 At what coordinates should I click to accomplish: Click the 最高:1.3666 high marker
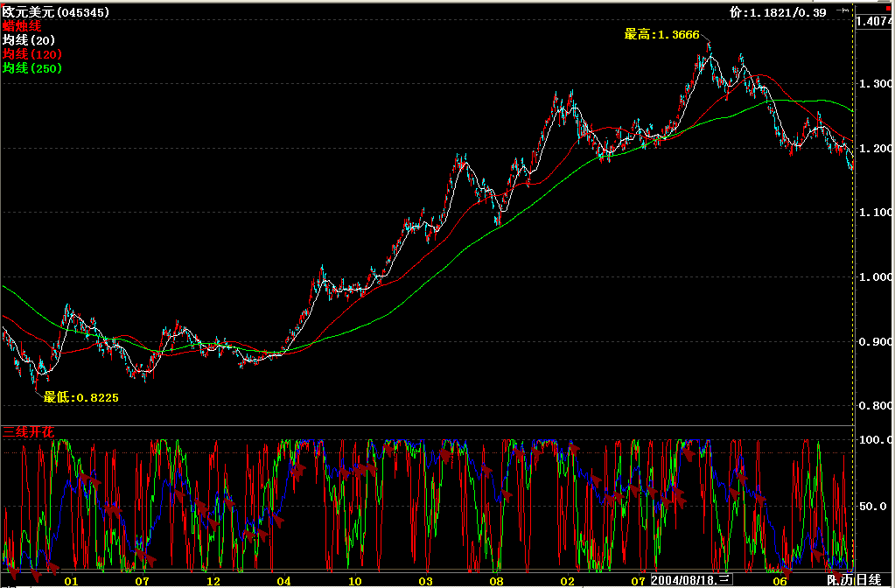click(662, 35)
